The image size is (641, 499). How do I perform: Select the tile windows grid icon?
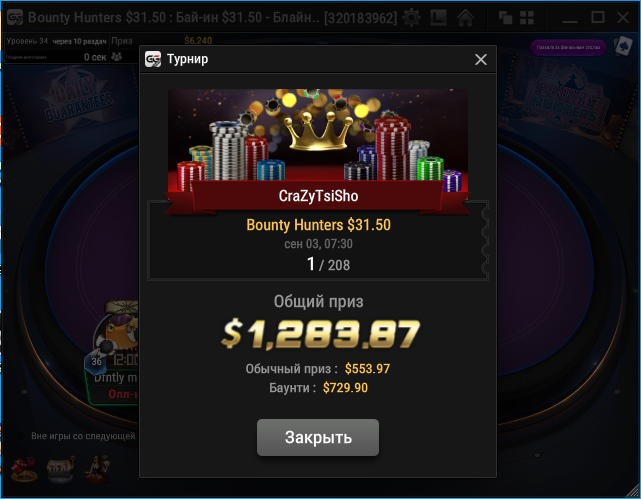[x=527, y=18]
